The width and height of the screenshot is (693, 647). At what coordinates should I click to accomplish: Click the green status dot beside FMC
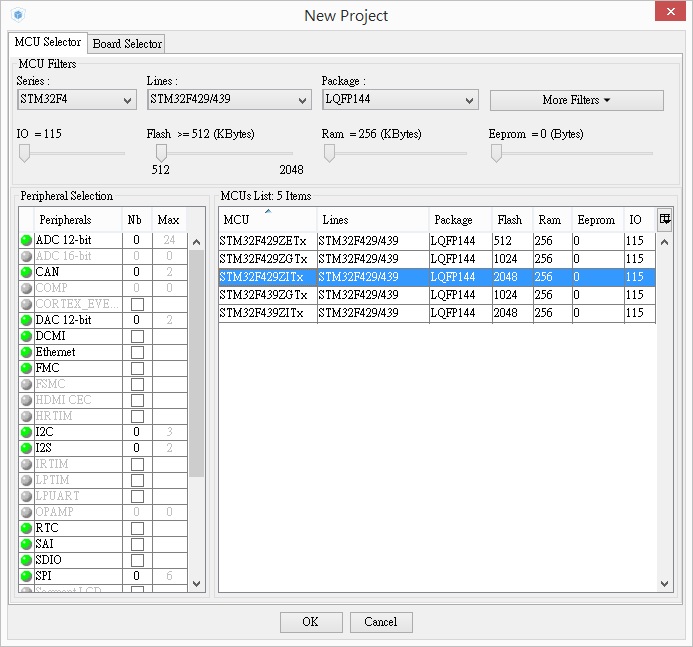(x=26, y=368)
